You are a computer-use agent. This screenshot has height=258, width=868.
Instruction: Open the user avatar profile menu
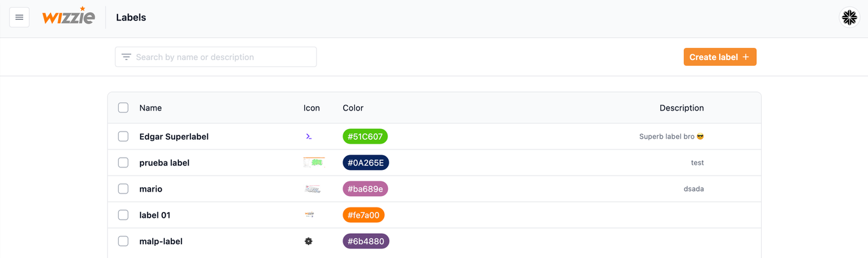[x=849, y=17]
